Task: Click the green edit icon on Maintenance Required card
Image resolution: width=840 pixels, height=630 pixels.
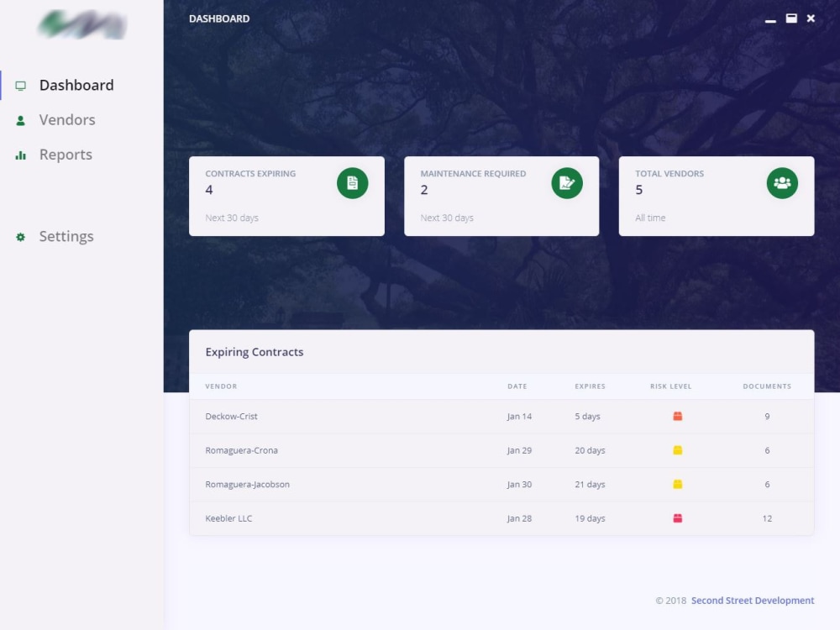Action: tap(567, 183)
